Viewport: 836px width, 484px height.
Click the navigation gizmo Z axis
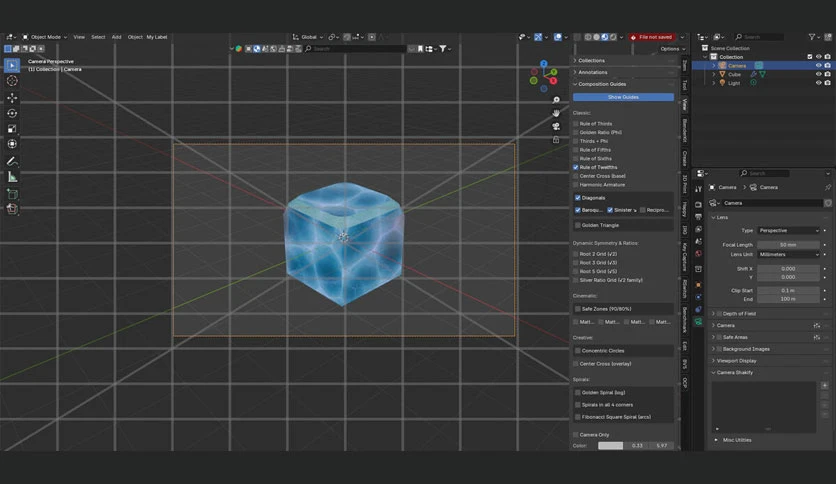click(x=543, y=63)
